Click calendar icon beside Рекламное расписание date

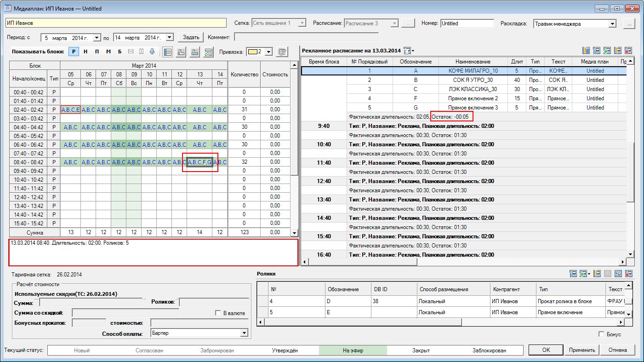click(x=406, y=50)
